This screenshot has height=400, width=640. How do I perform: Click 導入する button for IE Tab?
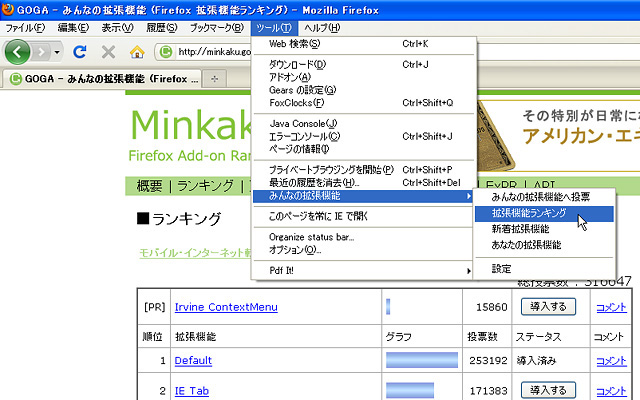(548, 390)
